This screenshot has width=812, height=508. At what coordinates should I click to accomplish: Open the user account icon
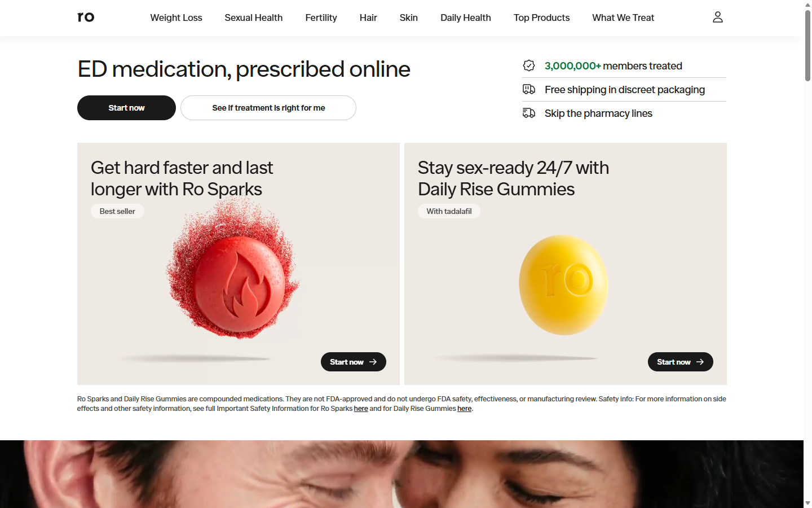tap(717, 17)
